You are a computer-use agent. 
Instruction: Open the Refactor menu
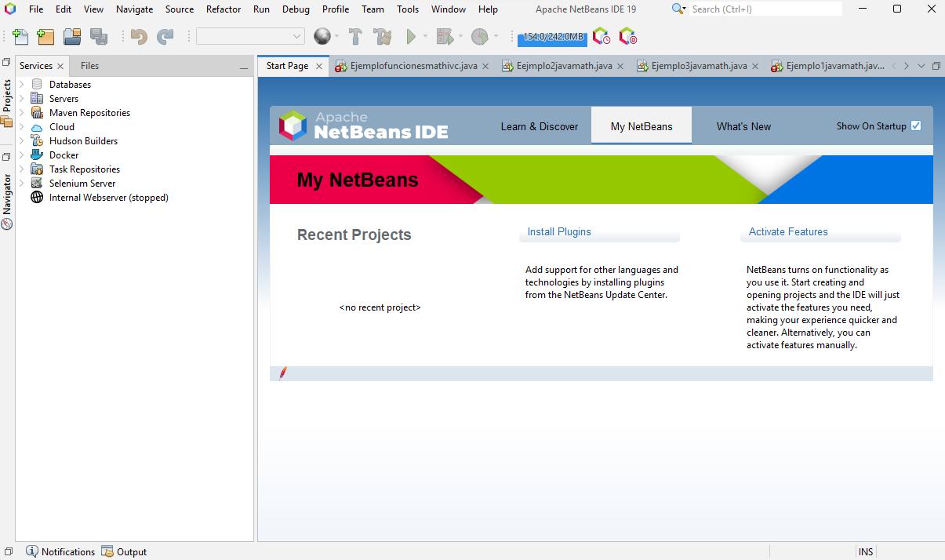pyautogui.click(x=224, y=9)
